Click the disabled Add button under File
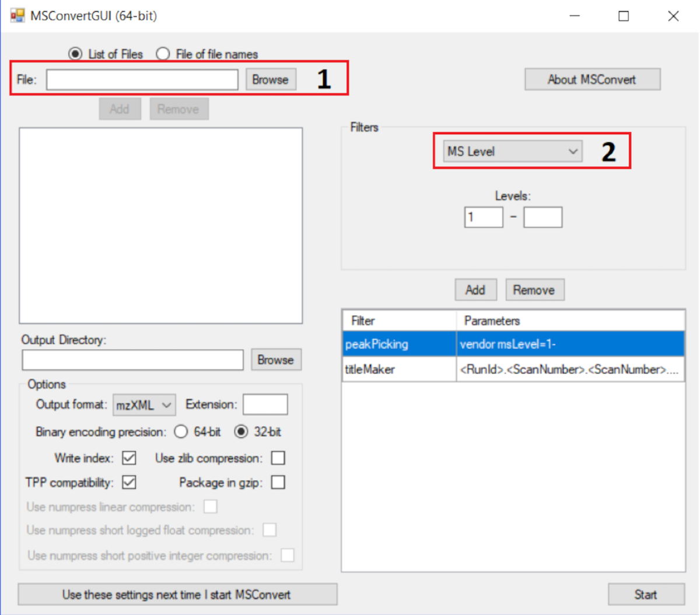The image size is (700, 615). [120, 109]
